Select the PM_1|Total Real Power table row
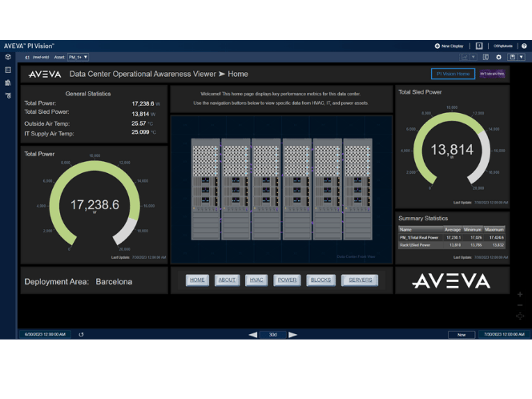 pyautogui.click(x=452, y=237)
